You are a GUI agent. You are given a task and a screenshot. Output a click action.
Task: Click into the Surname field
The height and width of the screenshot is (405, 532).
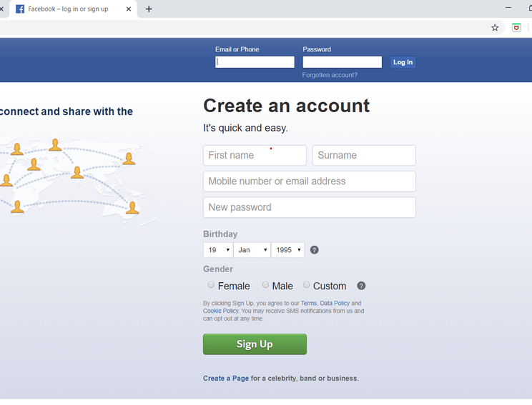[364, 156]
